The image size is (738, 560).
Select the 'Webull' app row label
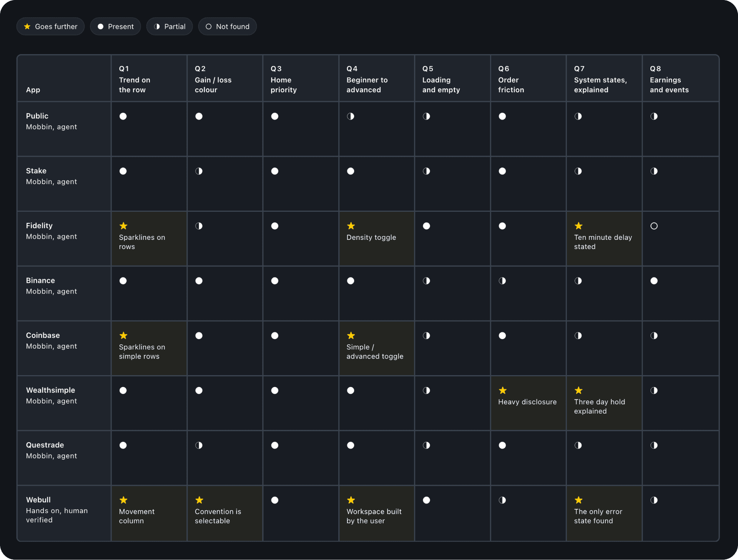point(38,500)
